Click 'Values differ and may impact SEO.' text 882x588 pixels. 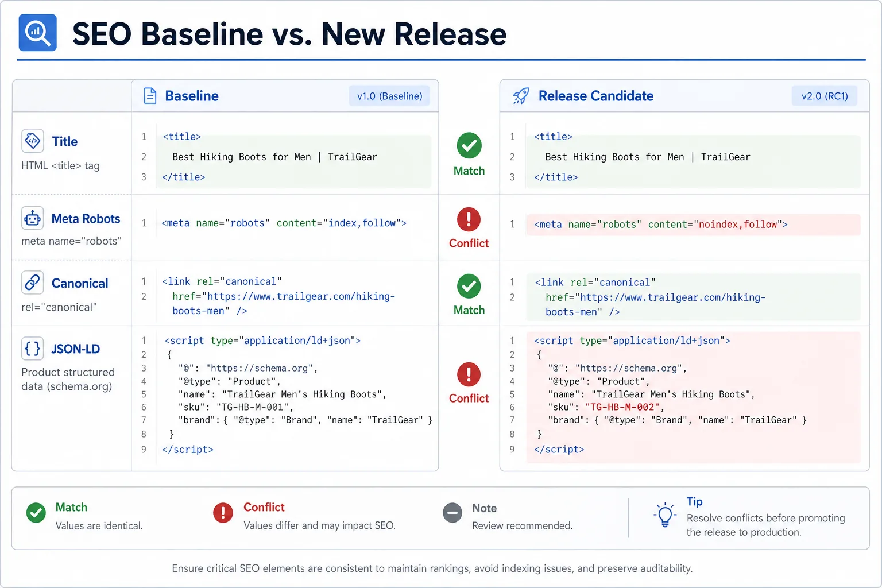319,526
